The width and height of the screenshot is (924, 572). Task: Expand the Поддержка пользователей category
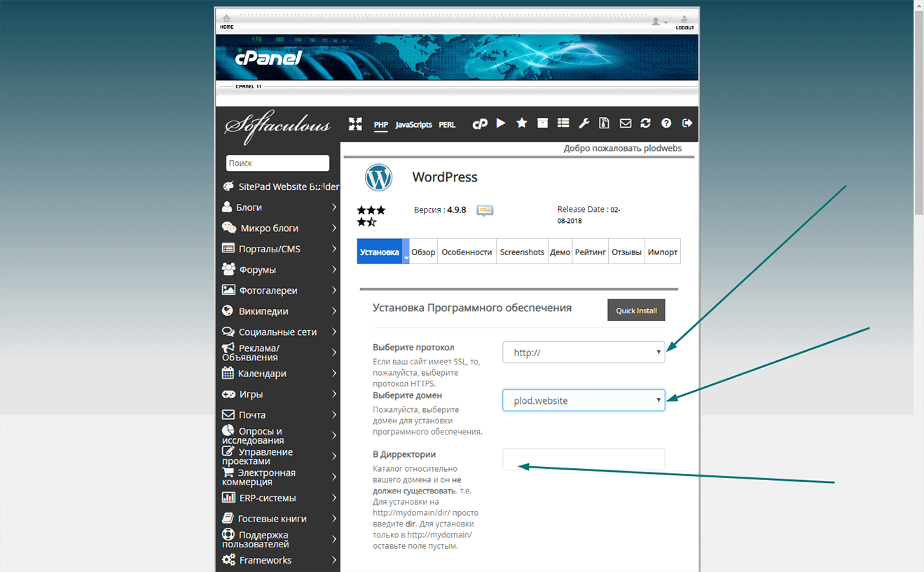pos(280,539)
